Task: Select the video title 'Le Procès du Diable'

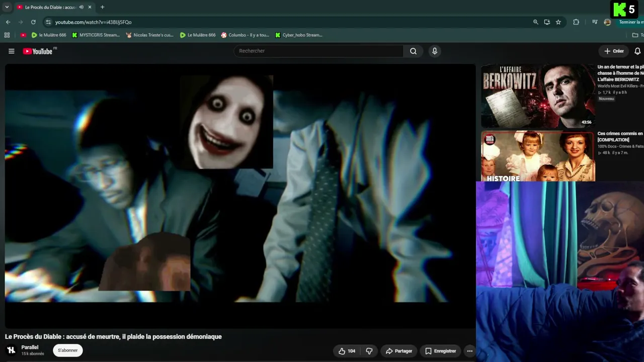Action: point(113,336)
